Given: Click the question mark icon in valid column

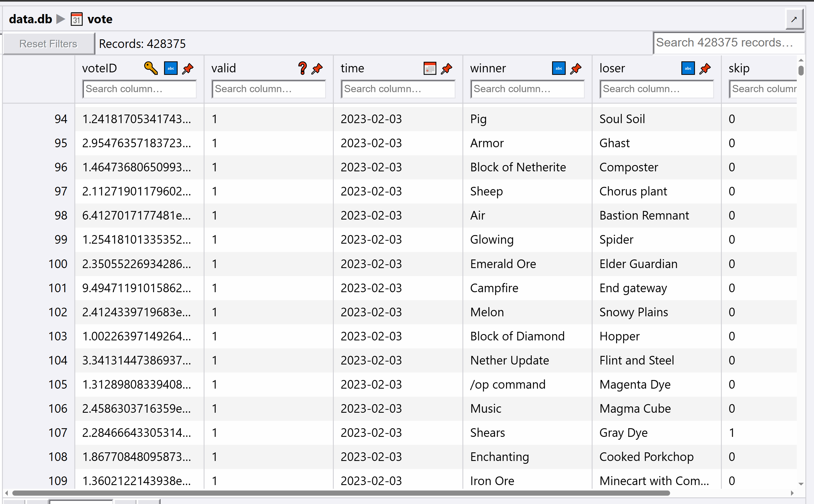Looking at the screenshot, I should click(302, 68).
